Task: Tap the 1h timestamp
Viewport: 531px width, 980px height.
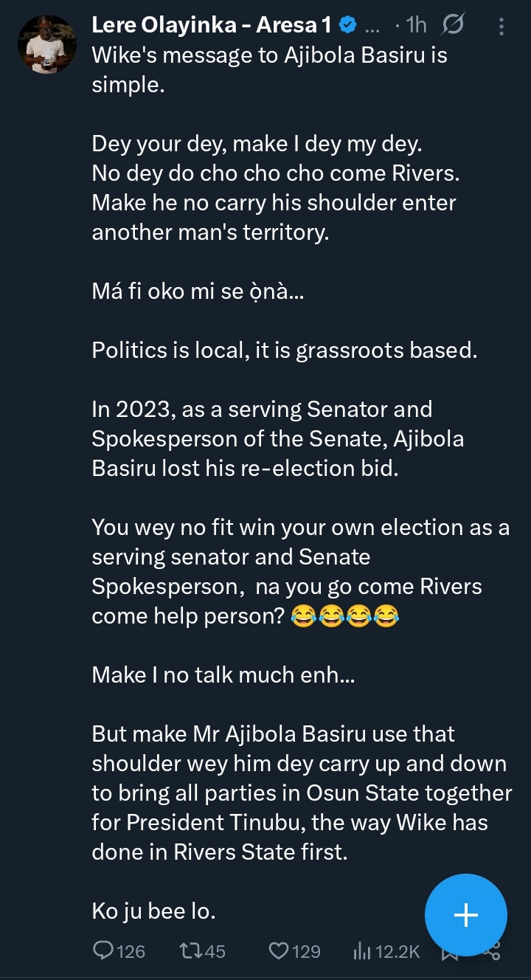Action: (x=416, y=26)
